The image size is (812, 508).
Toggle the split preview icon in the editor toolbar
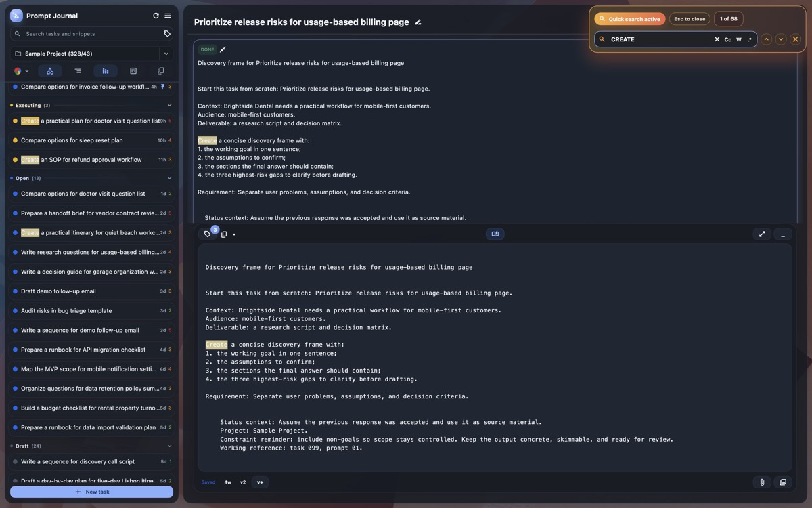click(x=495, y=234)
